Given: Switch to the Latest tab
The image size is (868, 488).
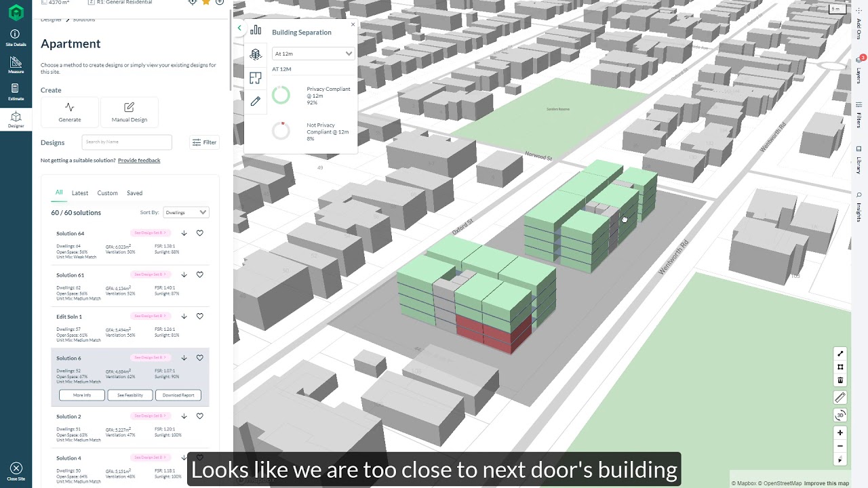Looking at the screenshot, I should pos(80,193).
